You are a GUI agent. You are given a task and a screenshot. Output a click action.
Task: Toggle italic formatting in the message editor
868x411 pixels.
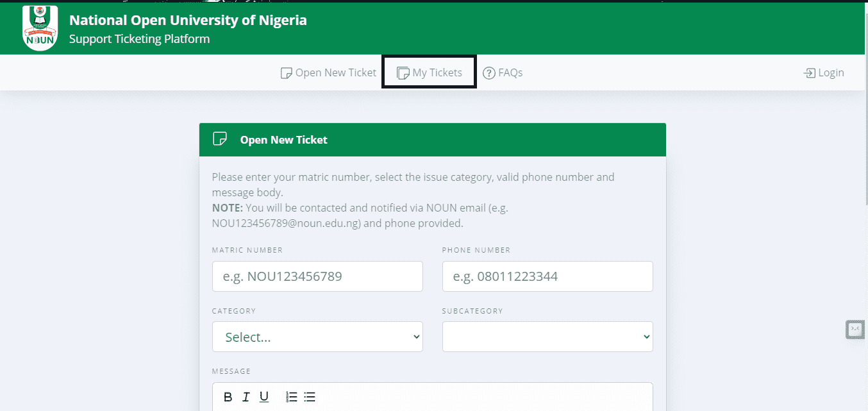246,397
